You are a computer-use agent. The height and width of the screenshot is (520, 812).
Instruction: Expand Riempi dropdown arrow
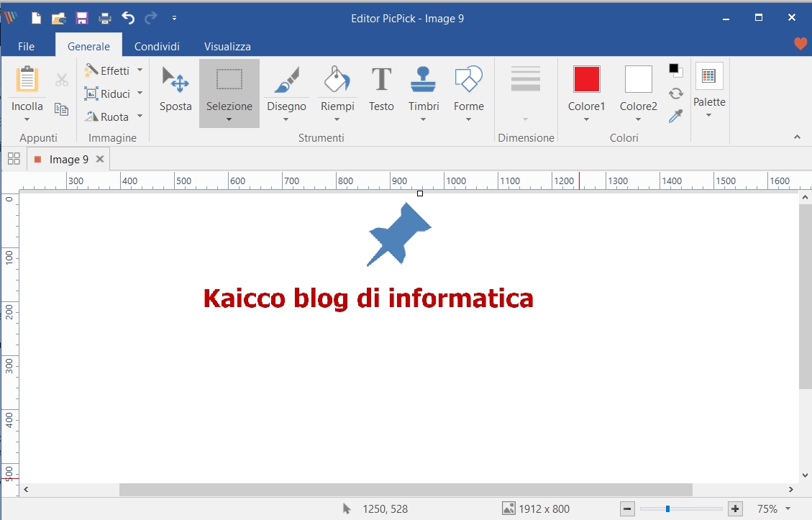tap(337, 119)
